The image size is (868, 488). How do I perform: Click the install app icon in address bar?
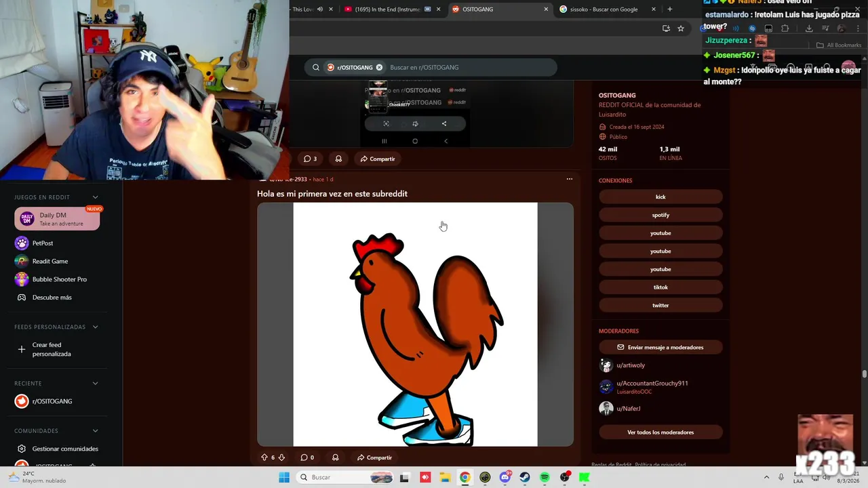[x=666, y=28]
